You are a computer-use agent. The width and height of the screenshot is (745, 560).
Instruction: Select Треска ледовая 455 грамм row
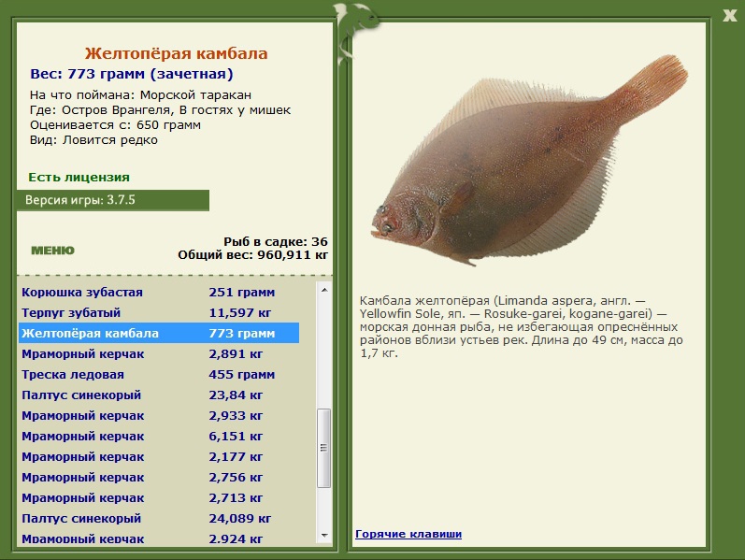coord(159,374)
